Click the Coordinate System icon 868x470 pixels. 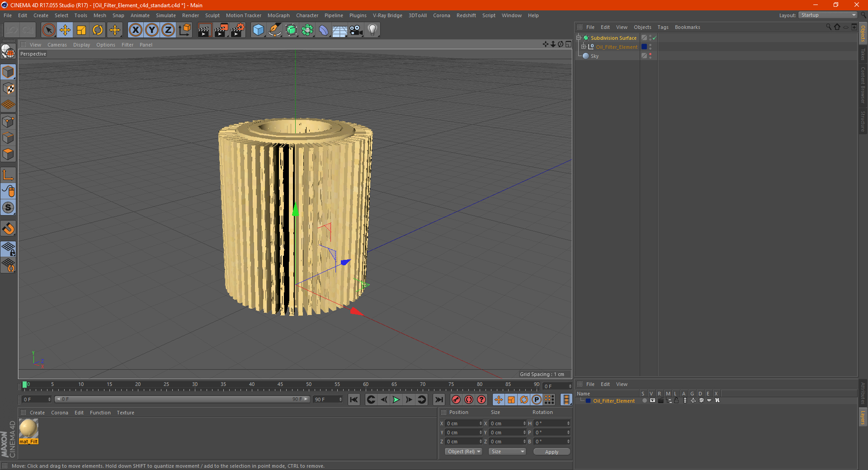(x=185, y=30)
